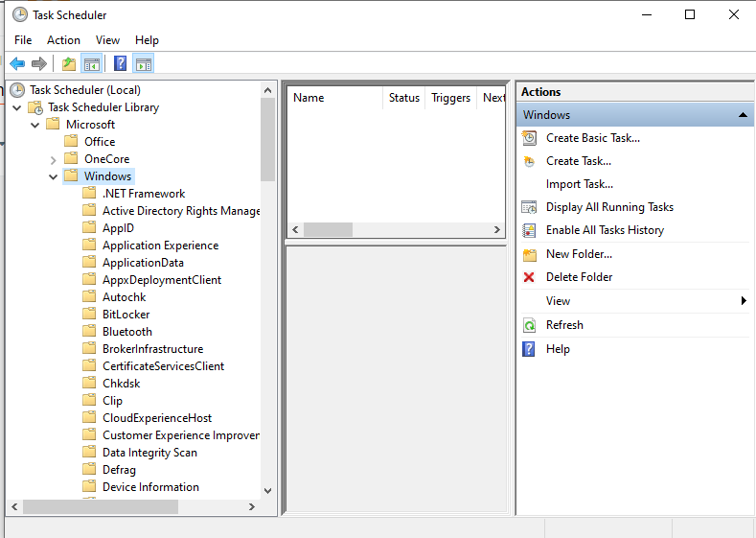The width and height of the screenshot is (756, 538).
Task: Open the Help menu
Action: click(x=147, y=40)
